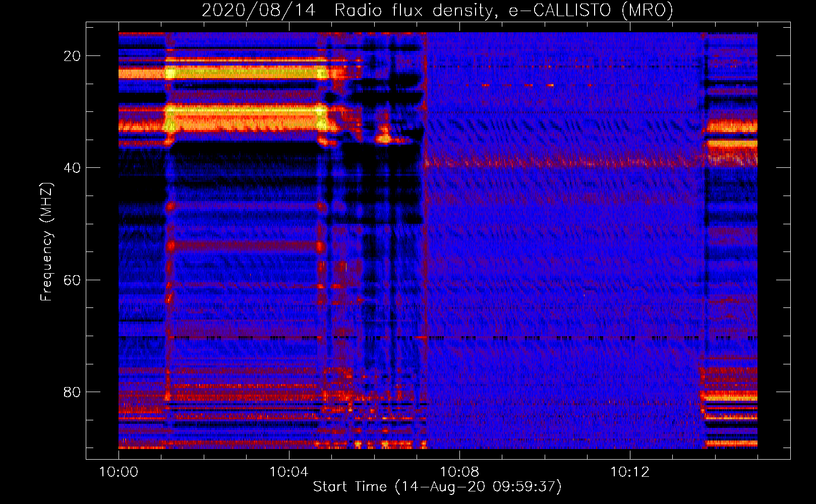Click the 10:12 time tick label
The image size is (816, 504).
(x=630, y=472)
